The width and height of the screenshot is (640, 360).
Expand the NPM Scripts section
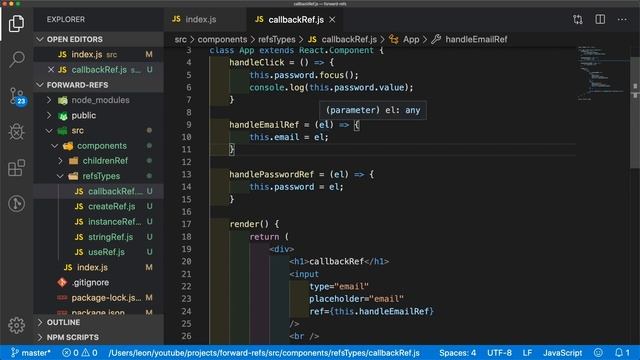[98, 337]
